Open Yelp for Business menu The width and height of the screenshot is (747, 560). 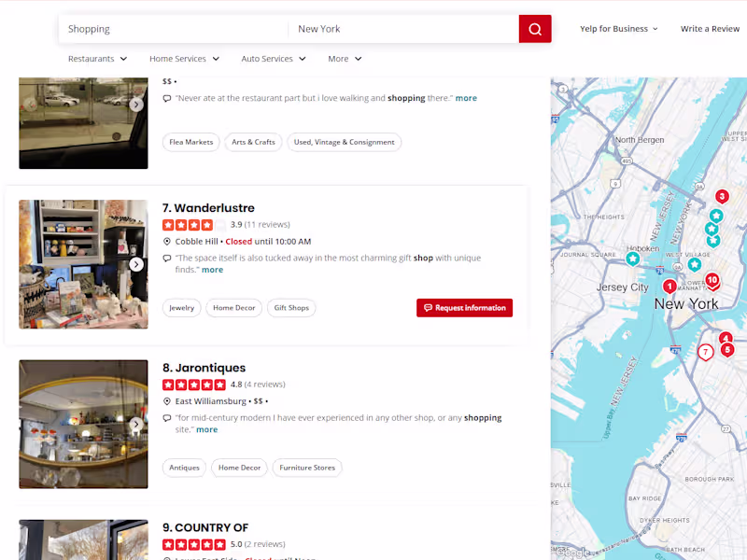point(619,29)
